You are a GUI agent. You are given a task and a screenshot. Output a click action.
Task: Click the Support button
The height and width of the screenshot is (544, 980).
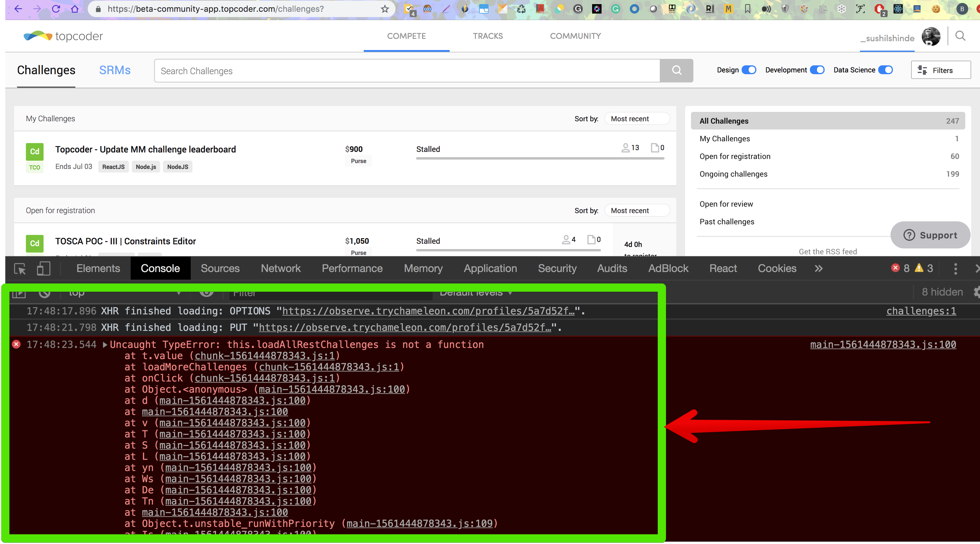930,235
